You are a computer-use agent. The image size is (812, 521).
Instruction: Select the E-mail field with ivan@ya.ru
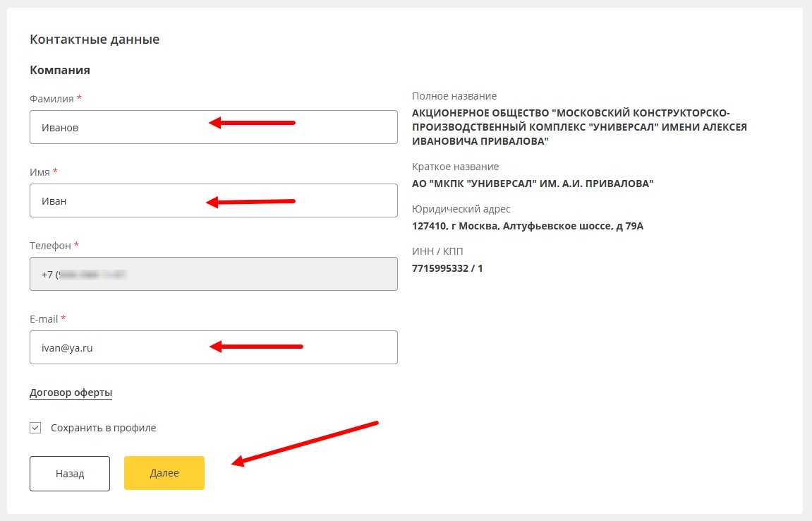[x=213, y=347]
